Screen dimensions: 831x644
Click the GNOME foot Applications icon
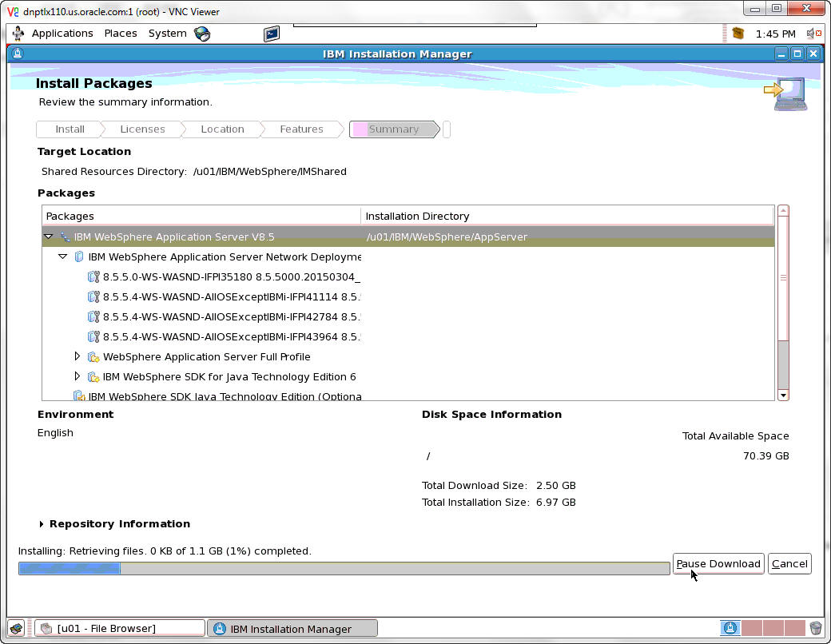click(x=18, y=34)
